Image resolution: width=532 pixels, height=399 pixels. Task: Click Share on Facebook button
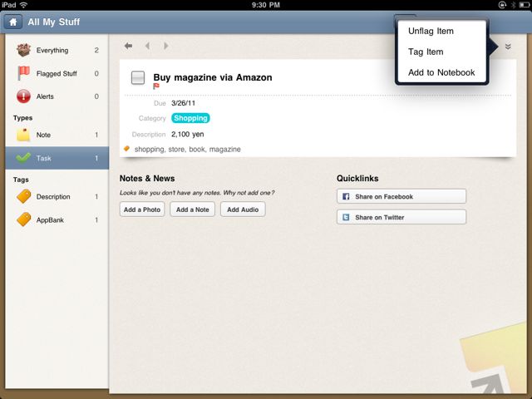[401, 196]
